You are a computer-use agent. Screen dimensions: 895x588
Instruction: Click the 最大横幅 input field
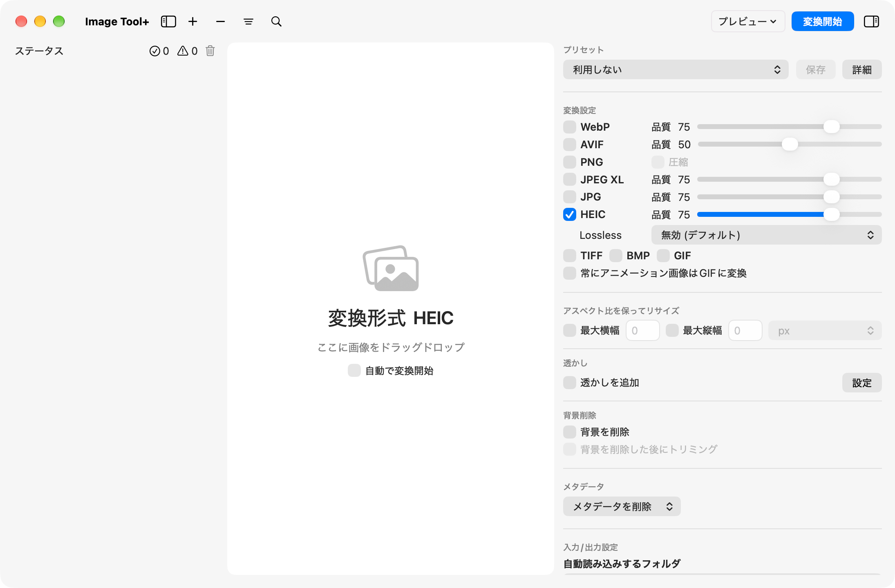tap(642, 331)
